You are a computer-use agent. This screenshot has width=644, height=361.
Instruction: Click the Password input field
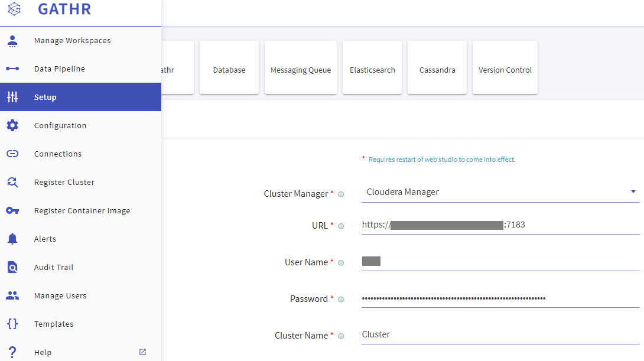[500, 298]
